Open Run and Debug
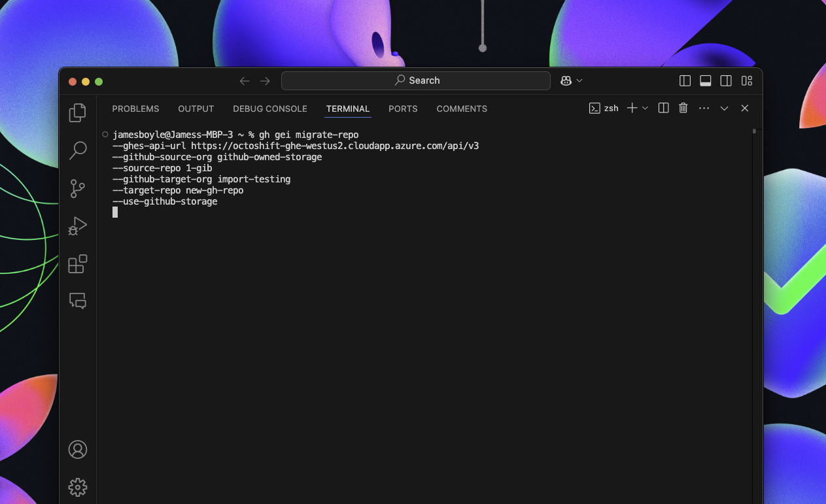The image size is (826, 504). click(77, 226)
